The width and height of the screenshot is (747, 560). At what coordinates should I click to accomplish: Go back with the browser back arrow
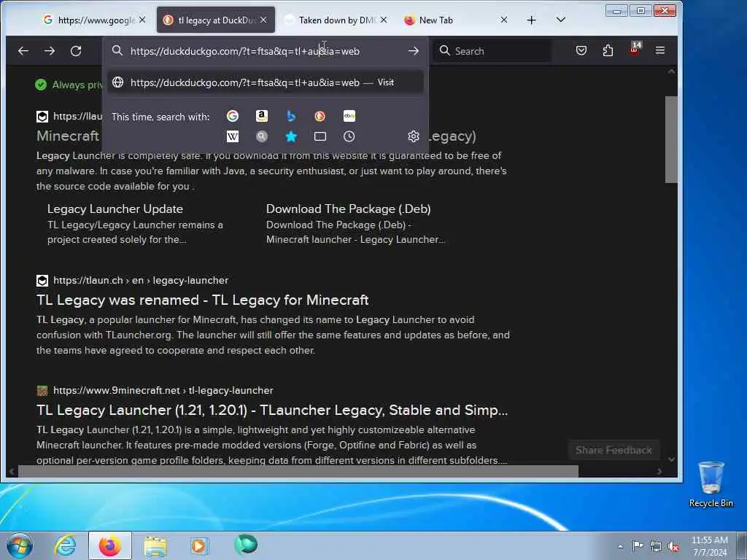click(23, 51)
